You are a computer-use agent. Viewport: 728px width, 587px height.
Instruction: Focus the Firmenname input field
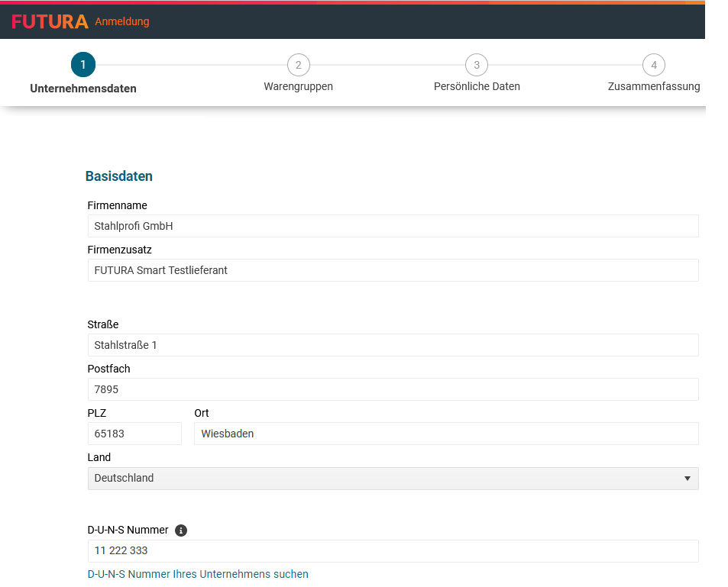(x=393, y=226)
